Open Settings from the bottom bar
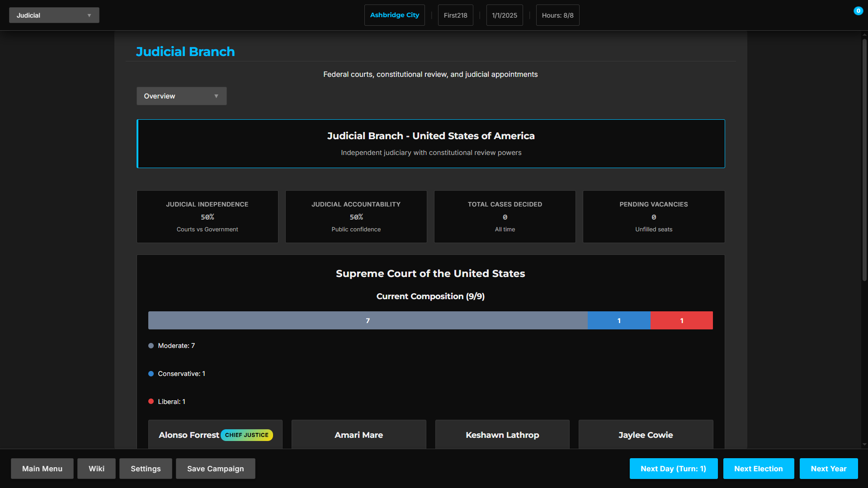 [146, 469]
